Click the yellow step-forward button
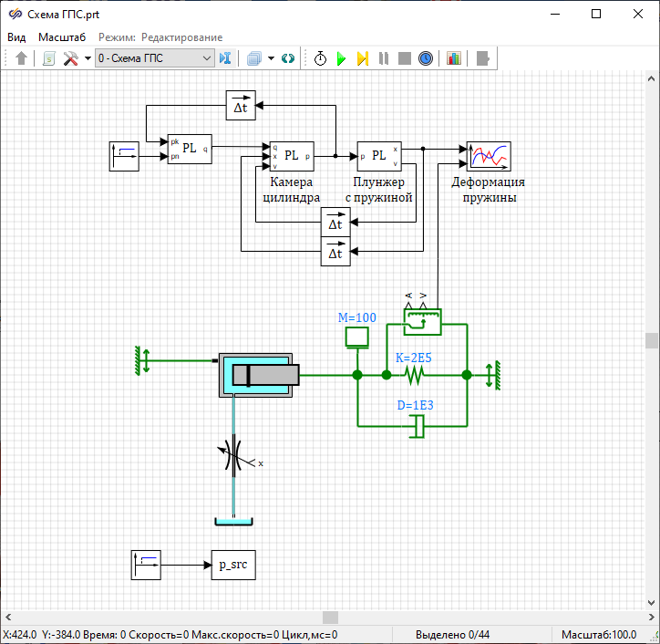The image size is (660, 644). pos(362,58)
